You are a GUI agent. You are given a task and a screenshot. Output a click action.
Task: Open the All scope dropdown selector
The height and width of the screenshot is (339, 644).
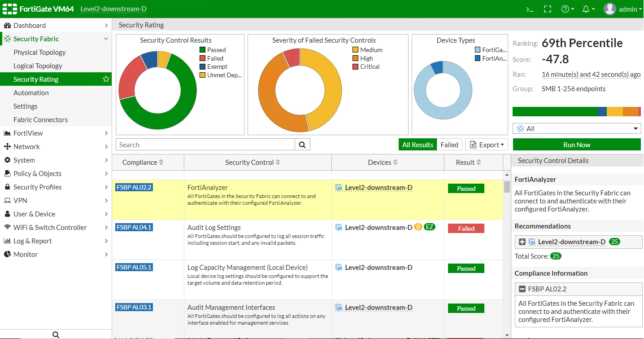click(577, 128)
